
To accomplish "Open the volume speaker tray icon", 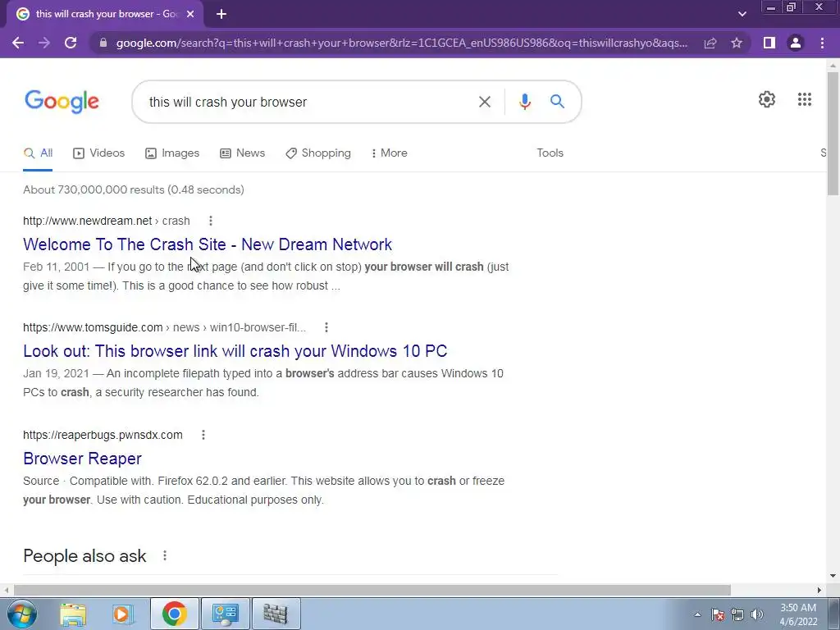I will (756, 614).
